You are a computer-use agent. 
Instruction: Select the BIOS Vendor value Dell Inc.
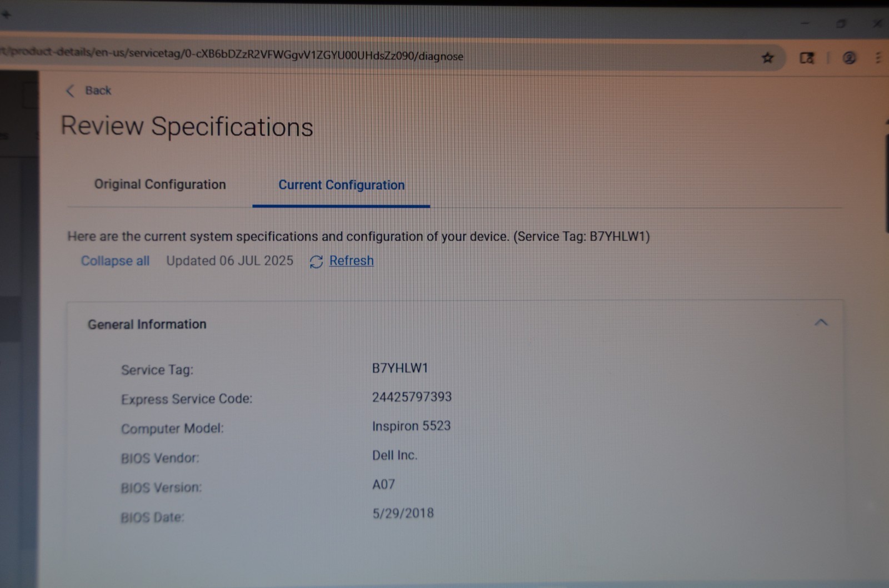pyautogui.click(x=394, y=455)
